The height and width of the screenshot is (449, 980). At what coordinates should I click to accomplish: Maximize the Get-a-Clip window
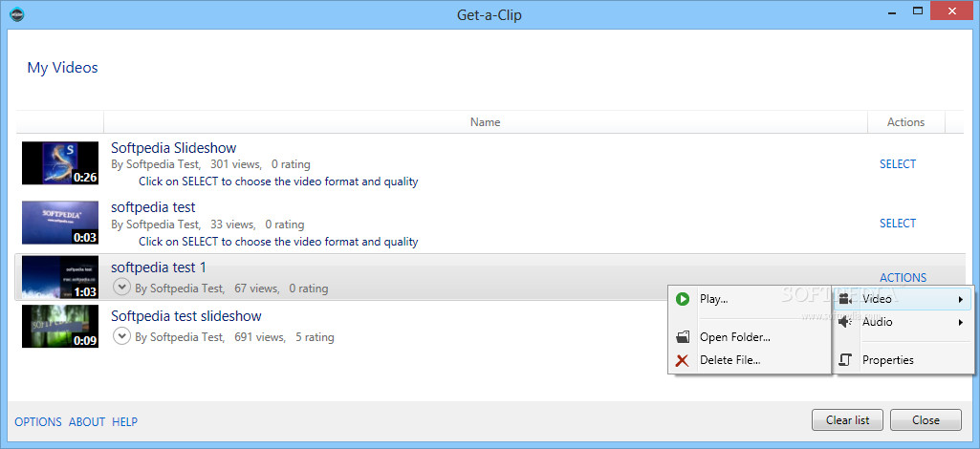point(918,11)
